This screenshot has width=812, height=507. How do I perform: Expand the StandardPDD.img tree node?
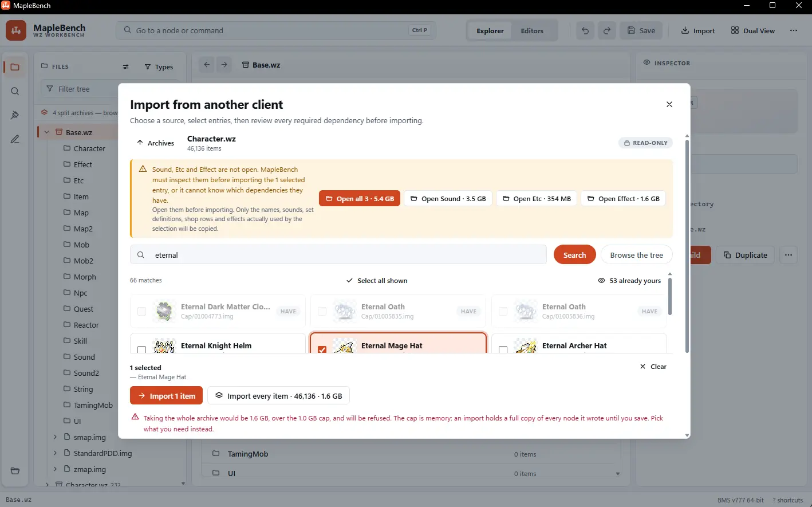pyautogui.click(x=55, y=453)
